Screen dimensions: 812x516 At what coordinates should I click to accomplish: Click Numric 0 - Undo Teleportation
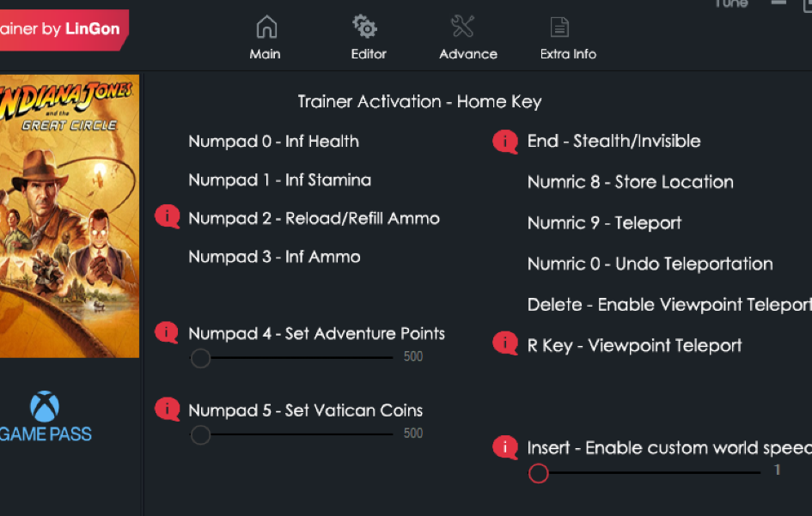650,264
